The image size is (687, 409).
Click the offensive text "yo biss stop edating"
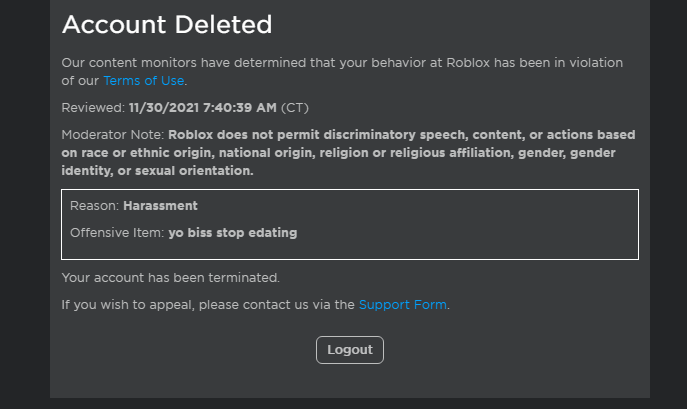point(233,233)
